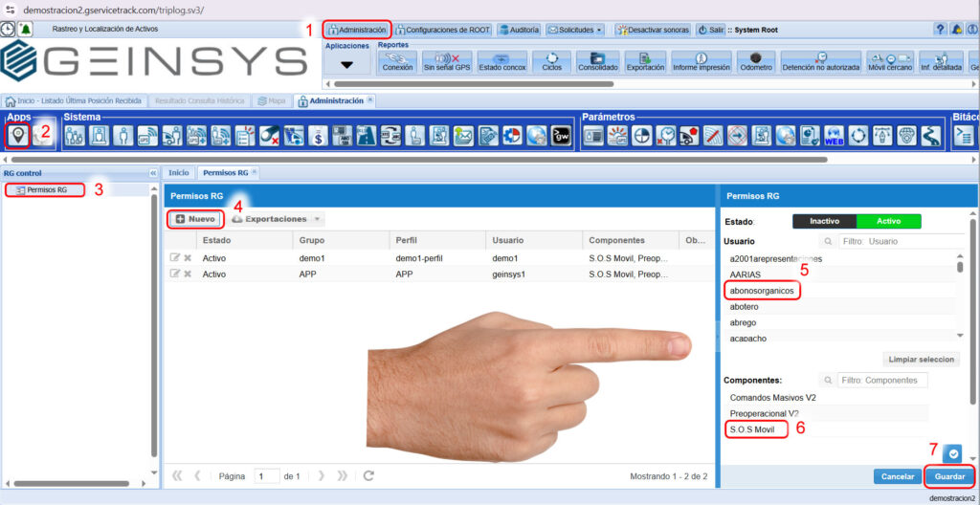Open the Sin señal GPS report
This screenshot has height=505, width=980.
[448, 62]
